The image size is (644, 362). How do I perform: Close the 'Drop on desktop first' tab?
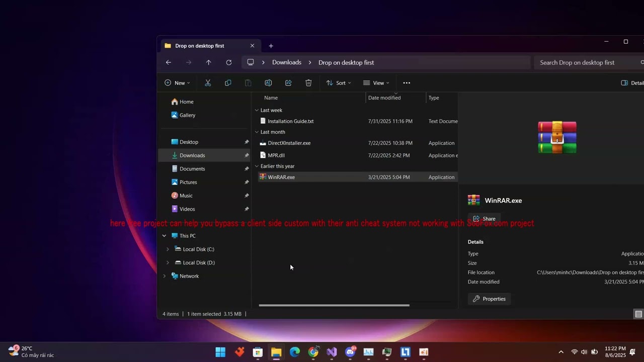pyautogui.click(x=252, y=46)
